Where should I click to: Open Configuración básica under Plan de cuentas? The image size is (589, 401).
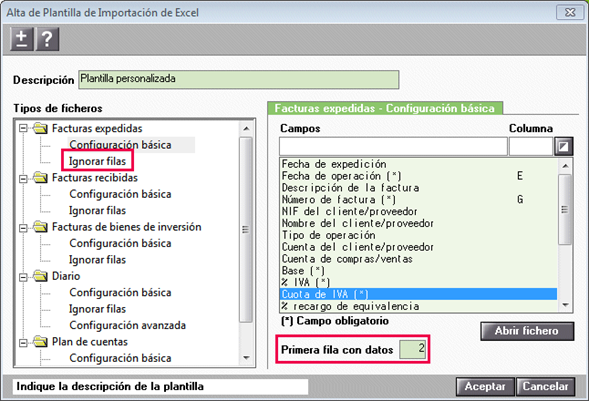tap(120, 358)
